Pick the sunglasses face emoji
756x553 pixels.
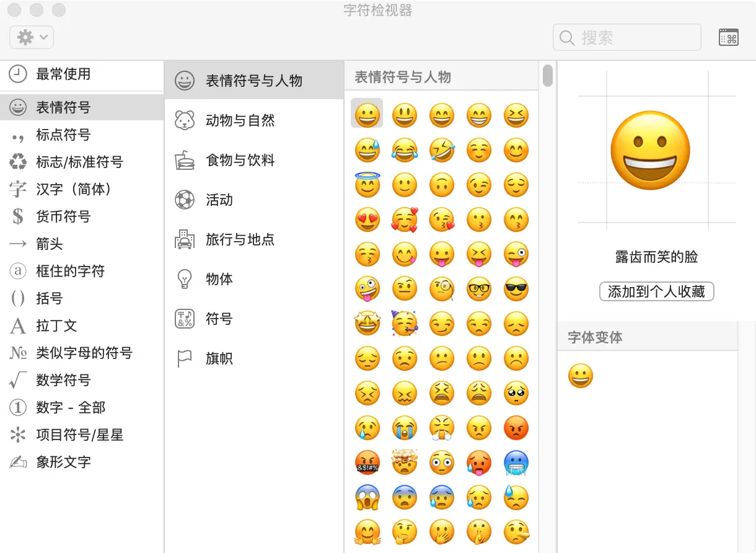coord(516,288)
